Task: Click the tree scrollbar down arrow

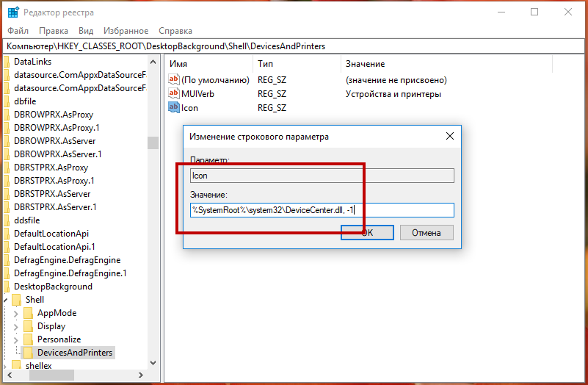Action: pos(153,363)
